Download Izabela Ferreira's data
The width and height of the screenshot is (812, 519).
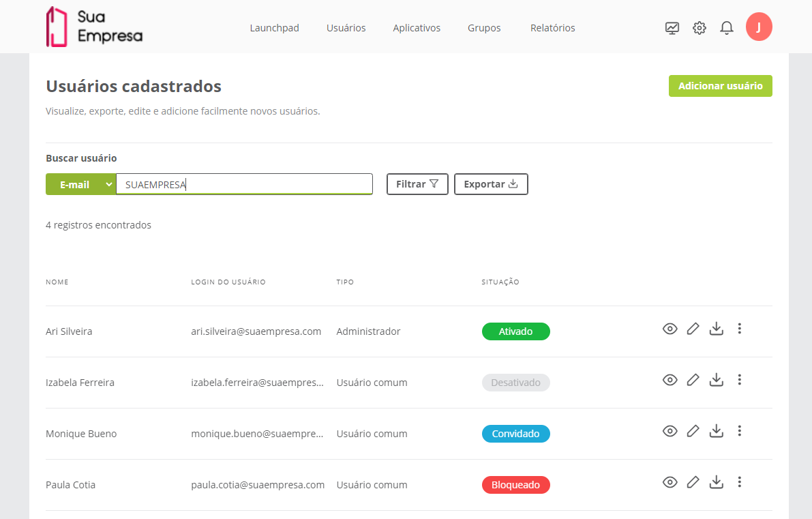point(716,380)
